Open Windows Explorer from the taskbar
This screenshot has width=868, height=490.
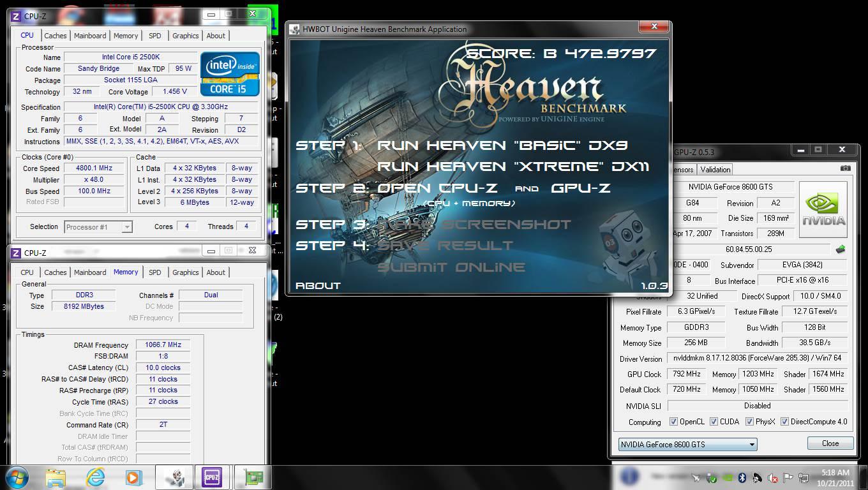tap(56, 477)
